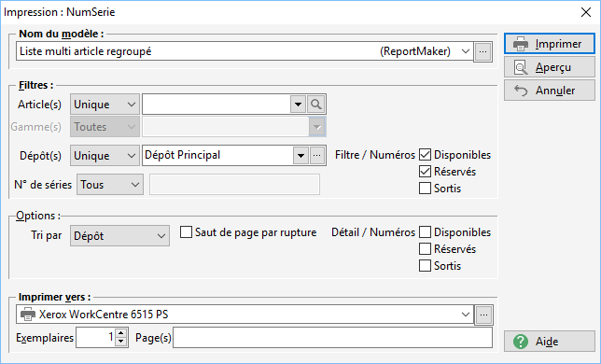This screenshot has width=601, height=364.
Task: Tick Réservés under Détail / Numéros
Action: pos(425,249)
